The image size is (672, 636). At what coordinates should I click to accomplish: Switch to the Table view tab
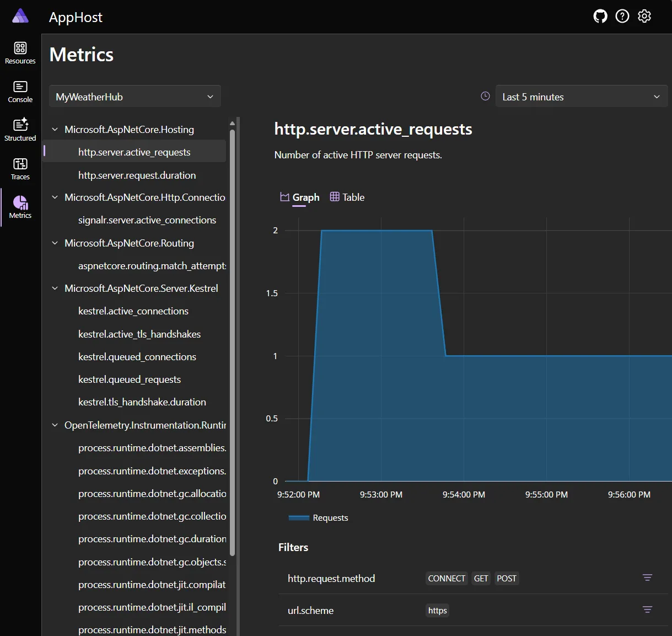point(347,197)
